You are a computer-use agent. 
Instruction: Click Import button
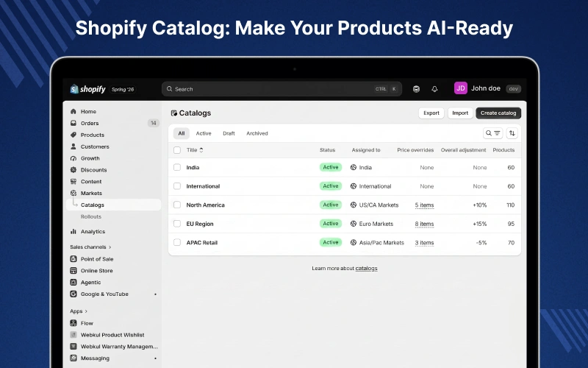[460, 113]
